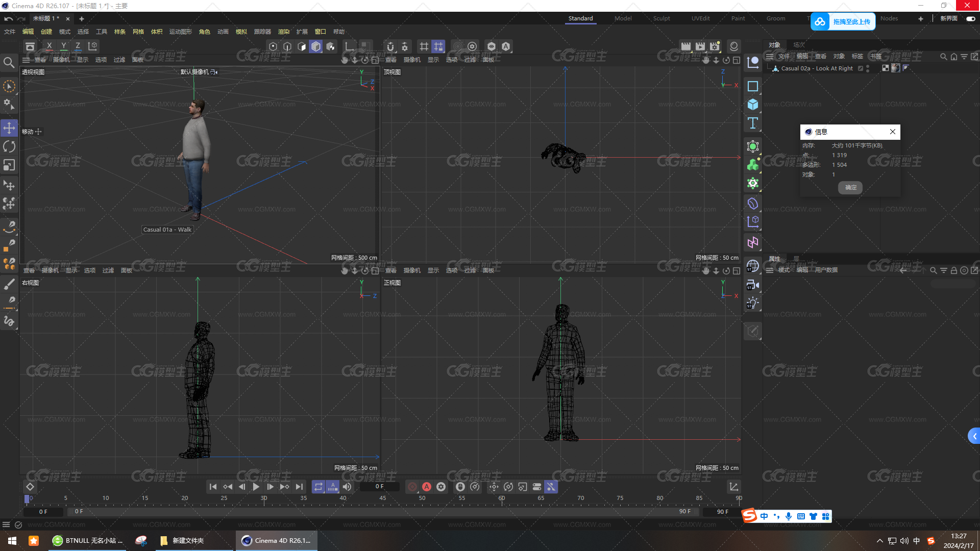Open the generators subdivision icon
This screenshot has height=551, width=980.
click(753, 146)
